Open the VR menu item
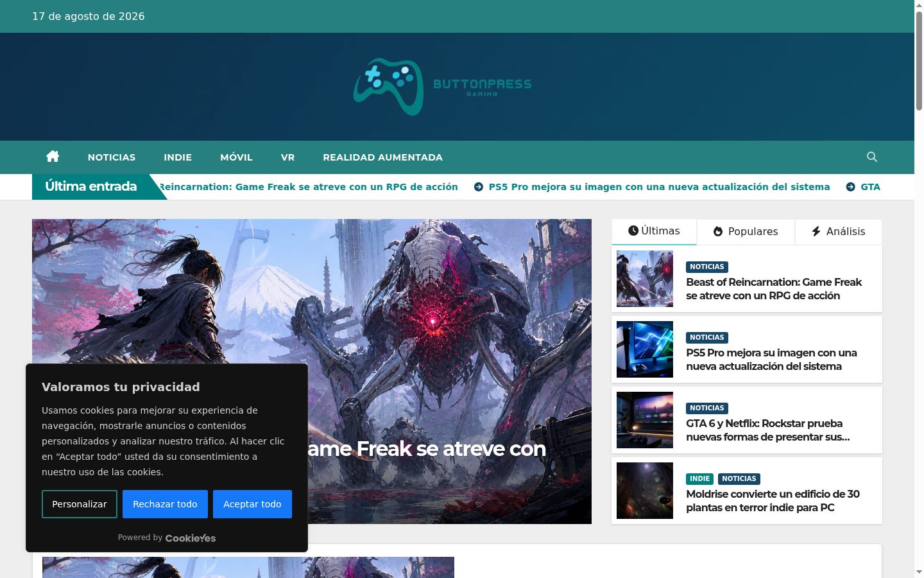924x578 pixels. 287,157
